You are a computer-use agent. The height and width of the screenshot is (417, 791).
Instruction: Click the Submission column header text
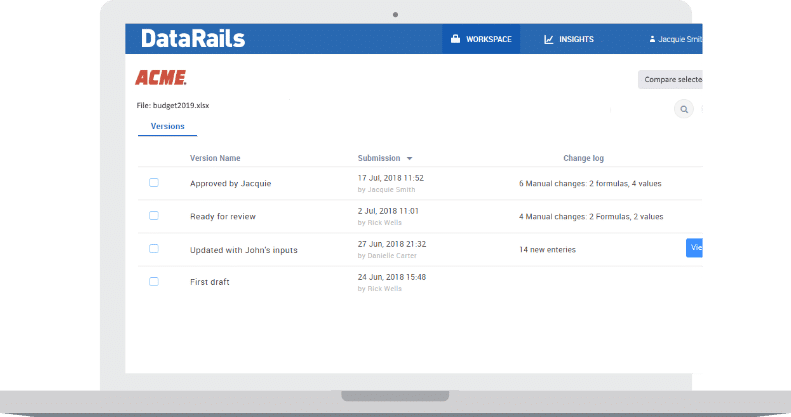(x=379, y=158)
